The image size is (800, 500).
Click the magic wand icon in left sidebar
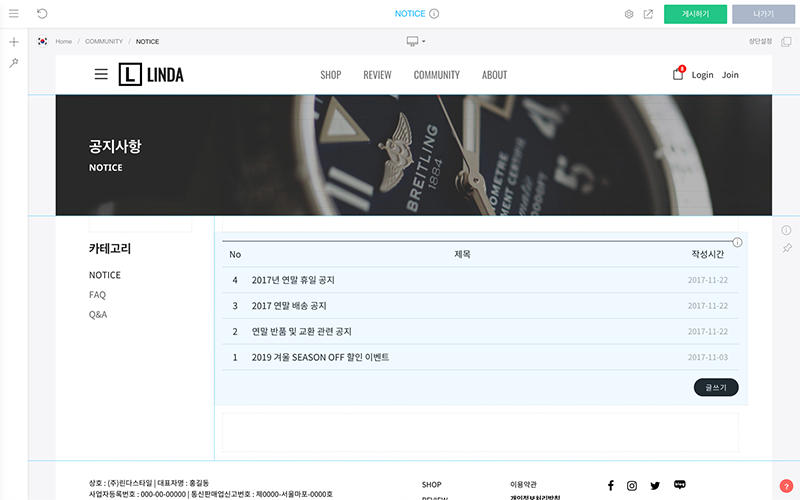pyautogui.click(x=14, y=63)
